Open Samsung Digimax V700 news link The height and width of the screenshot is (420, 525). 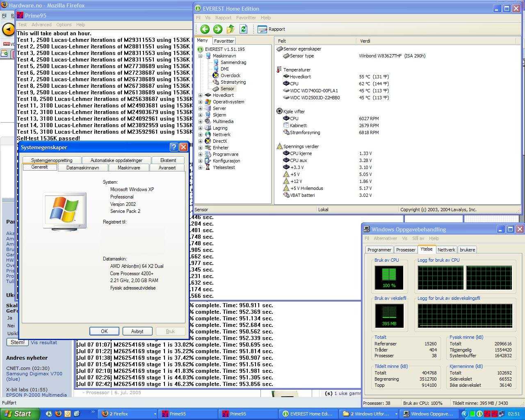point(34,377)
